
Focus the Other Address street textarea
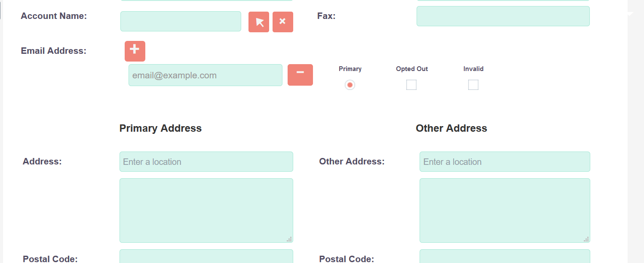505,210
